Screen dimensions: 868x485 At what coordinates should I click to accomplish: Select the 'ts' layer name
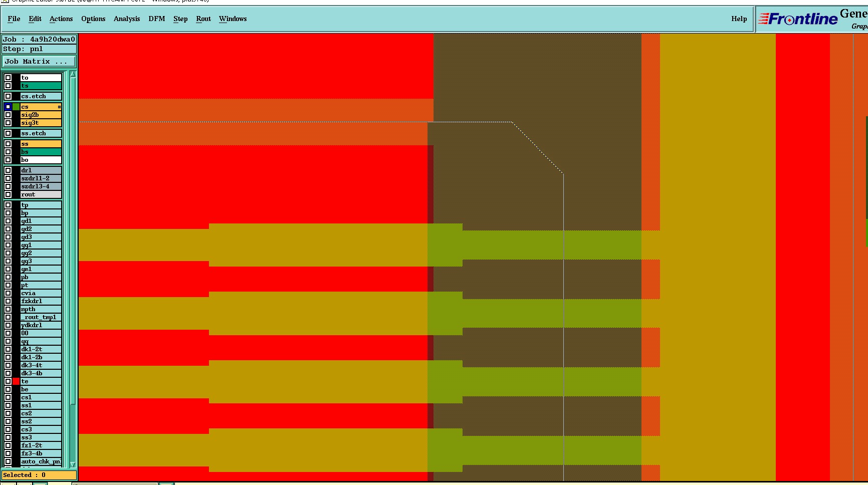(x=41, y=86)
